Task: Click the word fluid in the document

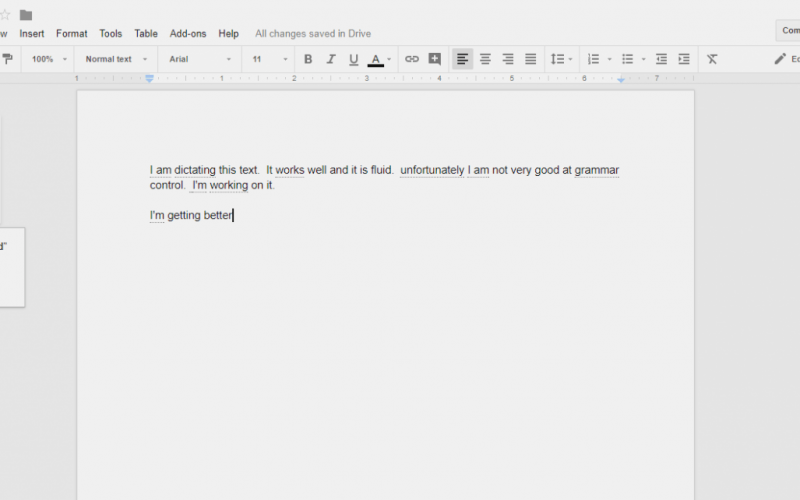Action: (382, 170)
